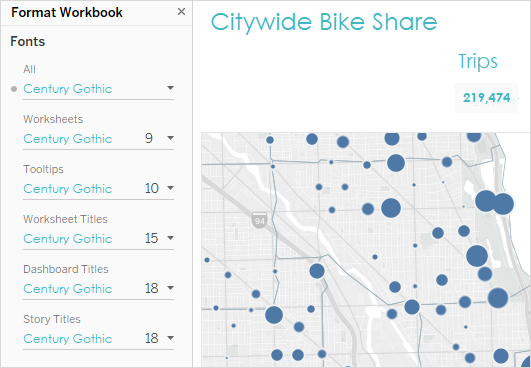Click the Citywide Bike Share dashboard title
Screen dimensions: 531x368
tap(324, 22)
